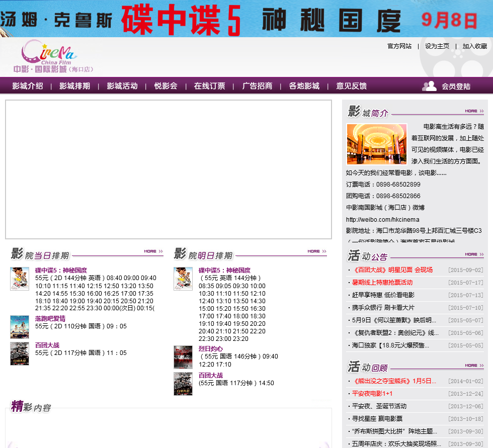Open the cinema lobby photo thumbnail
Image resolution: width=493 pixels, height=448 pixels.
[377, 144]
